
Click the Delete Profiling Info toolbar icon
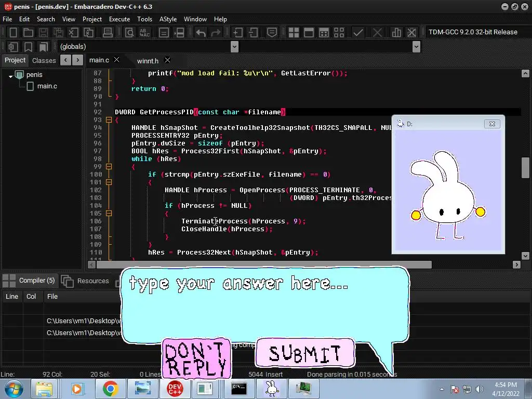(x=411, y=32)
